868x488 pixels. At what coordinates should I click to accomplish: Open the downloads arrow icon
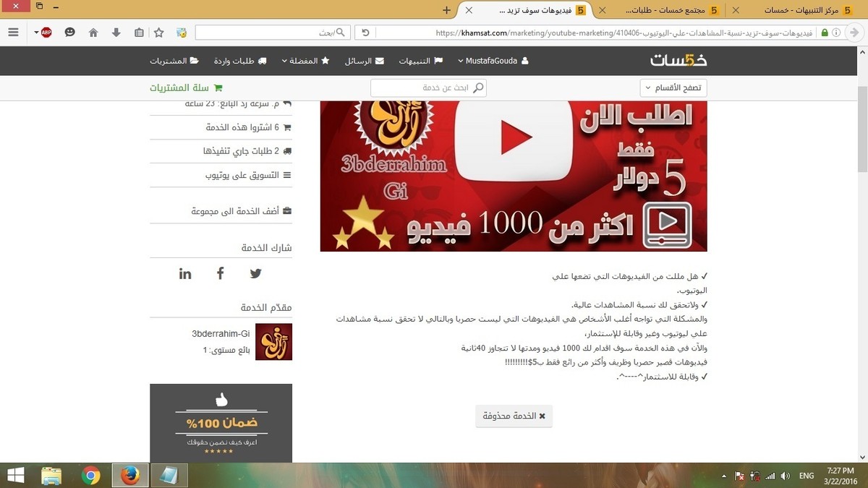[x=116, y=33]
